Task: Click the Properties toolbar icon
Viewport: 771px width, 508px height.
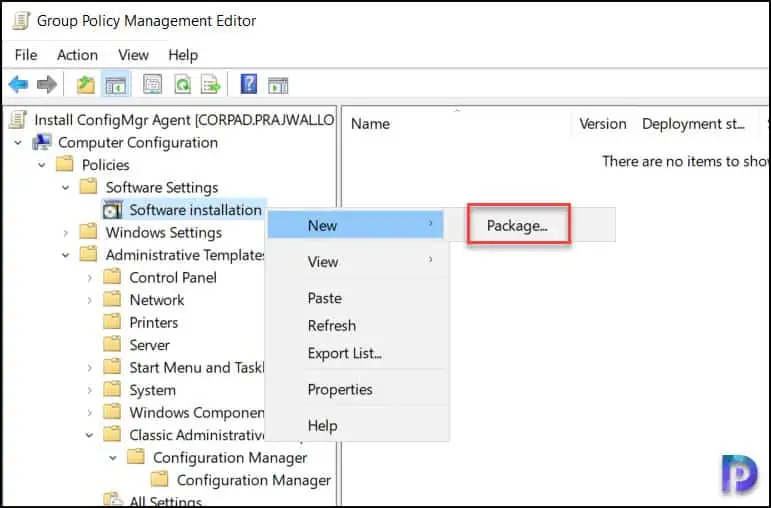Action: click(153, 85)
